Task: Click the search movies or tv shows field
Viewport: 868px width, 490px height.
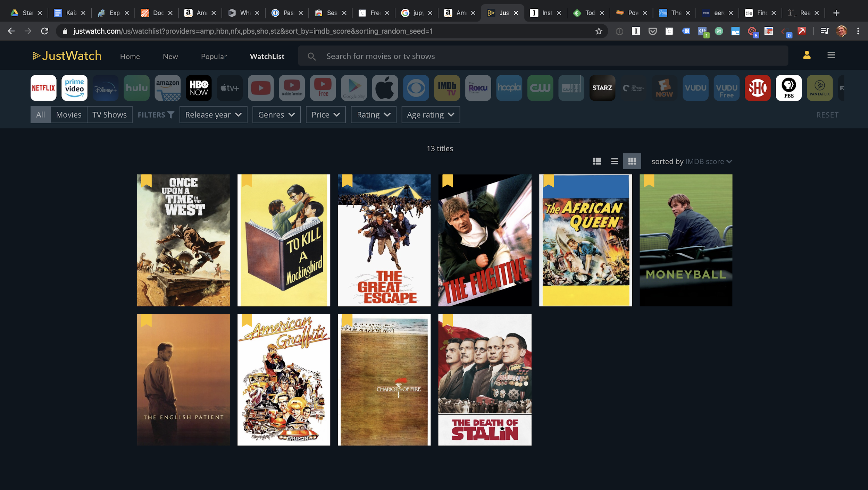Action: (x=543, y=56)
